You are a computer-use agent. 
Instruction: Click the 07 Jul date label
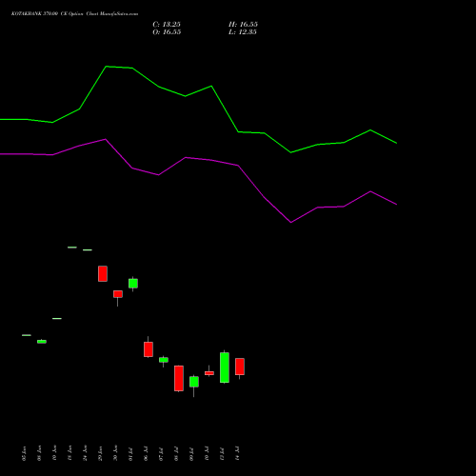(162, 454)
